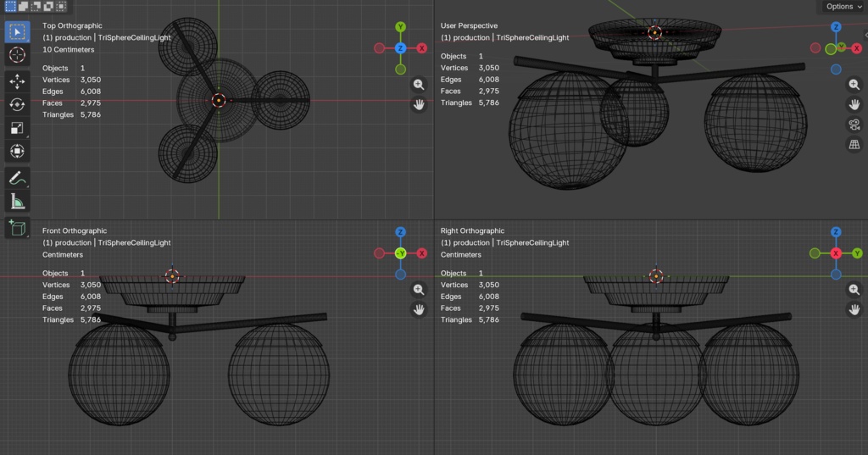Click 3D cursor at origin in Front view
868x455 pixels.
(x=172, y=276)
